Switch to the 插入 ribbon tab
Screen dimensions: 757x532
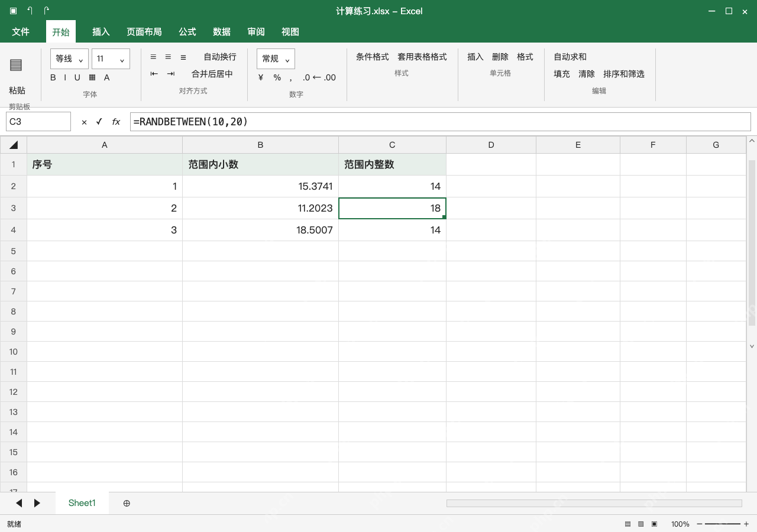(101, 32)
